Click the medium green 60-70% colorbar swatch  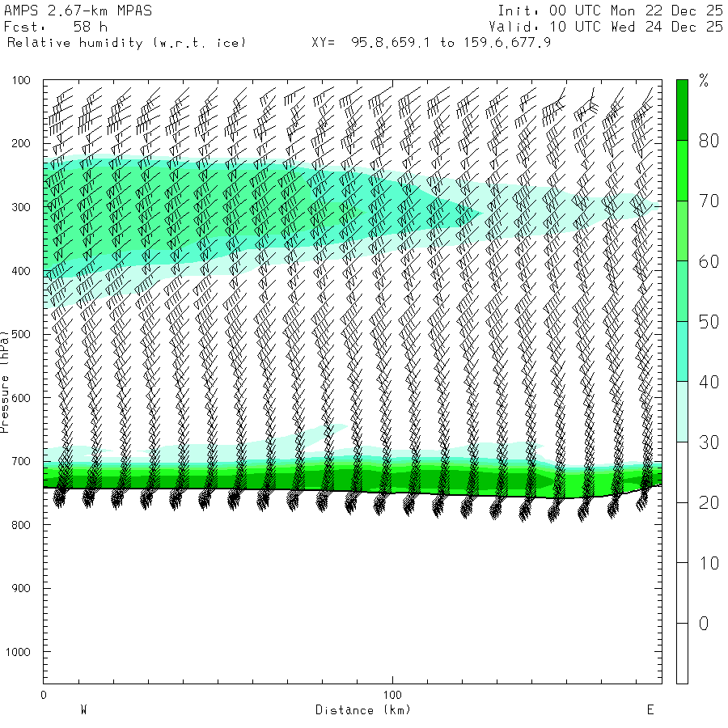coord(682,231)
